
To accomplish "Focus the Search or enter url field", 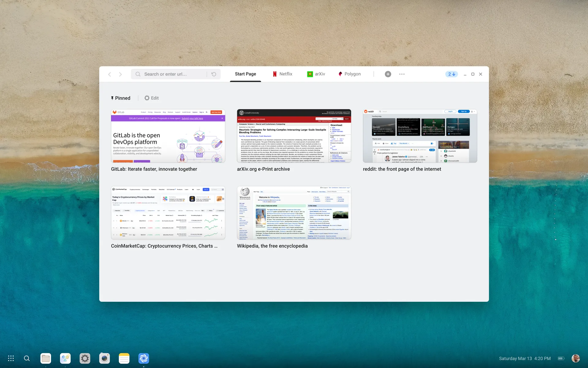I will click(175, 74).
